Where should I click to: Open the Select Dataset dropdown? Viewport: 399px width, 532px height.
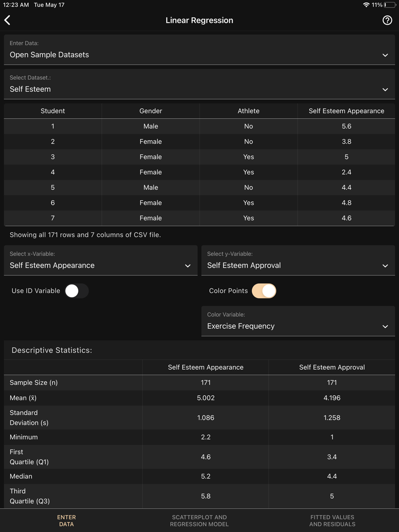click(199, 84)
